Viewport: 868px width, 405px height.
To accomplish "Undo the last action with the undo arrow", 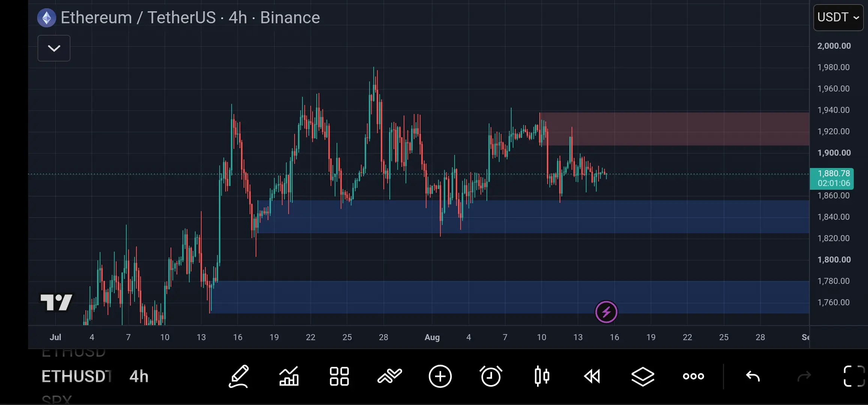I will click(x=753, y=376).
